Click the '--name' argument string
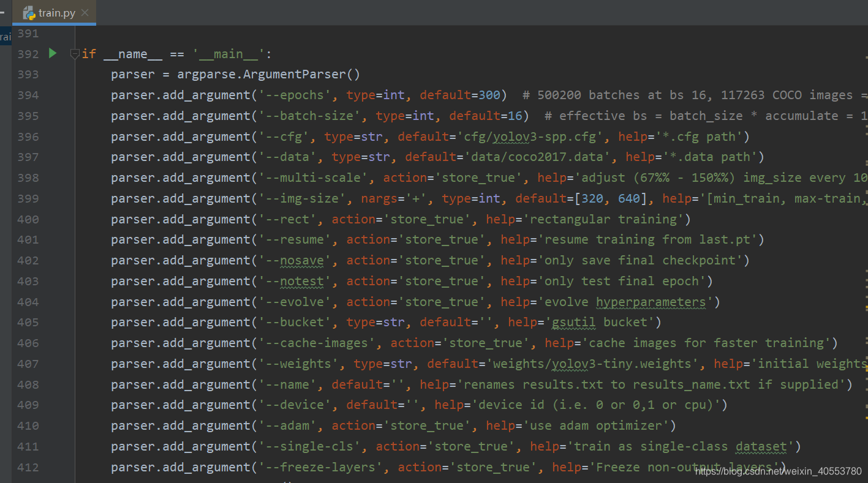868x483 pixels. (x=288, y=384)
